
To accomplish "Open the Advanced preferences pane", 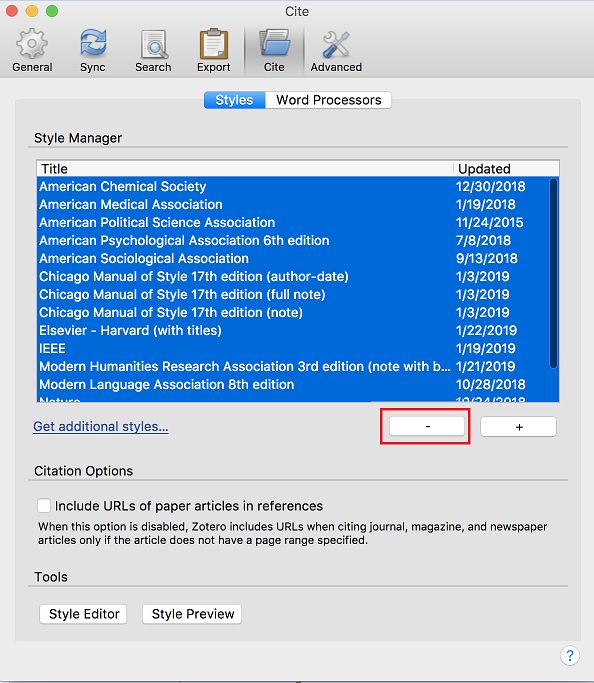I will point(336,51).
